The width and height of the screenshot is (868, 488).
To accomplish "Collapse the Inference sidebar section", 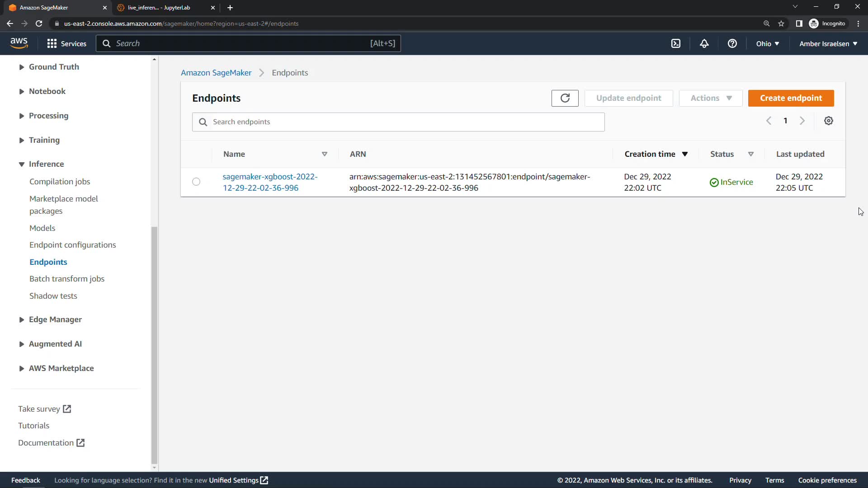I will pos(21,164).
